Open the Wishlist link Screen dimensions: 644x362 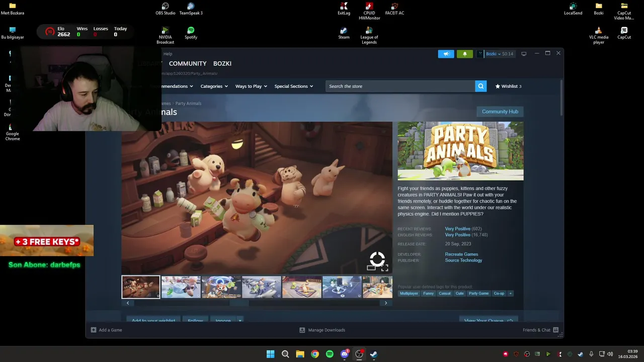click(x=508, y=86)
